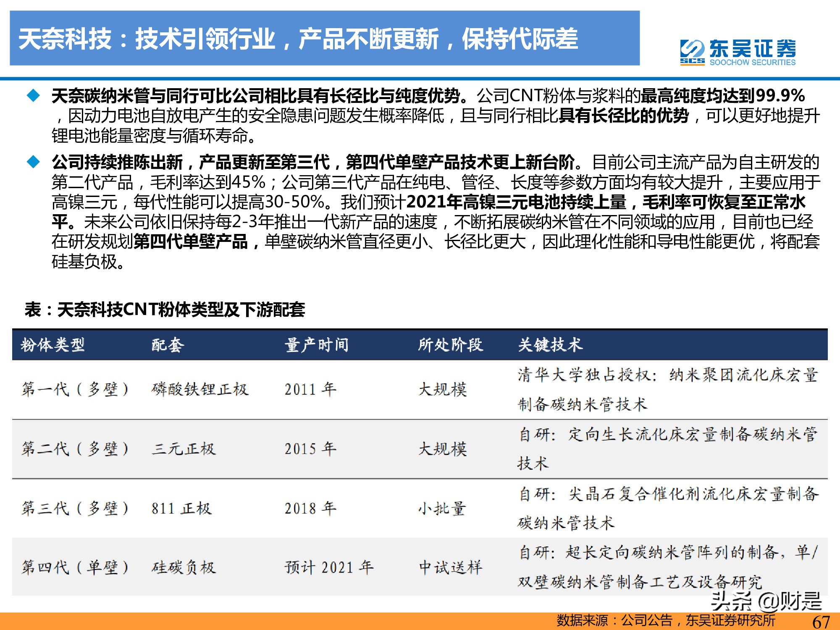Viewport: 840px width, 630px height.
Task: Click the table icon beside 表：天奈科技CNT粉体类型及下游配套
Action: click(x=31, y=308)
